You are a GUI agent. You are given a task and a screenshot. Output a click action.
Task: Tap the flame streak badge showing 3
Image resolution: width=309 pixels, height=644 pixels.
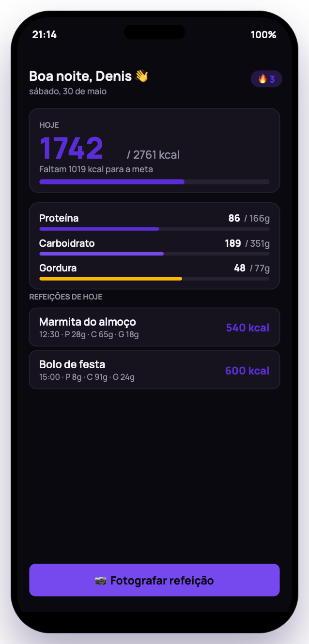(266, 79)
